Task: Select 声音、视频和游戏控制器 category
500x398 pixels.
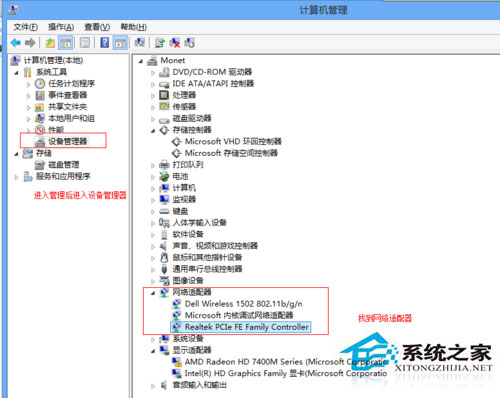Action: tap(215, 246)
